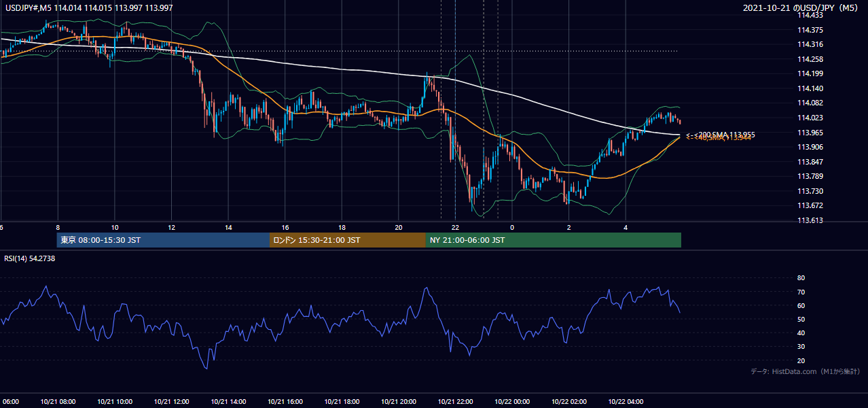The height and width of the screenshot is (408, 868).
Task: Click price axis label 113.730
Action: pos(810,191)
